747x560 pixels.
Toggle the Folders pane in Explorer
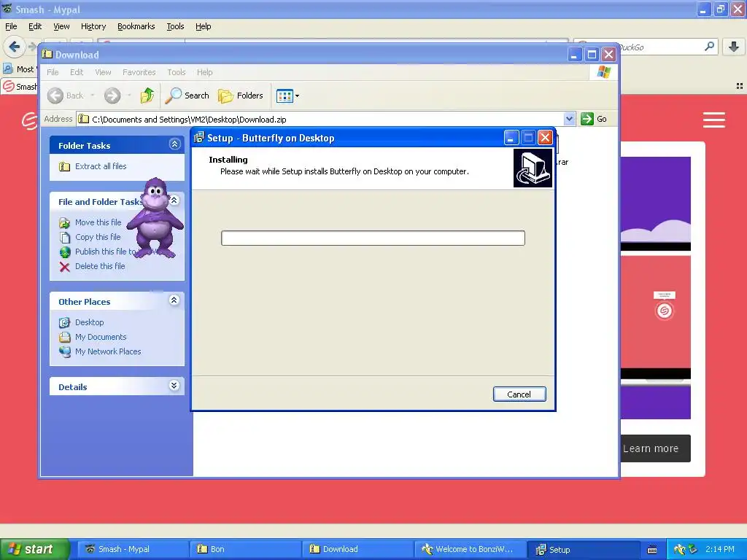coord(241,96)
